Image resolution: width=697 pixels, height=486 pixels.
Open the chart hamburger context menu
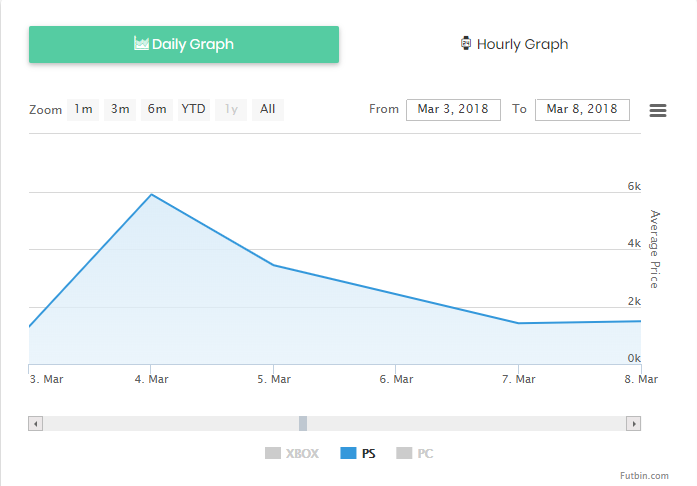point(658,110)
